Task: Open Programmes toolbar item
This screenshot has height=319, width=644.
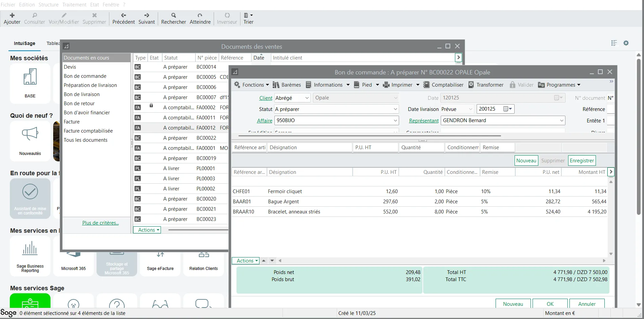Action: point(559,85)
